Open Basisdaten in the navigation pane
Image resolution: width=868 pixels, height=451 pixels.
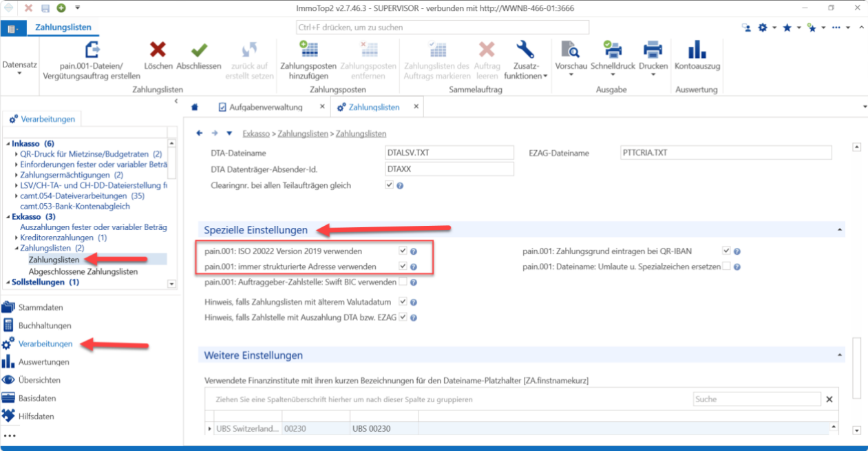37,398
